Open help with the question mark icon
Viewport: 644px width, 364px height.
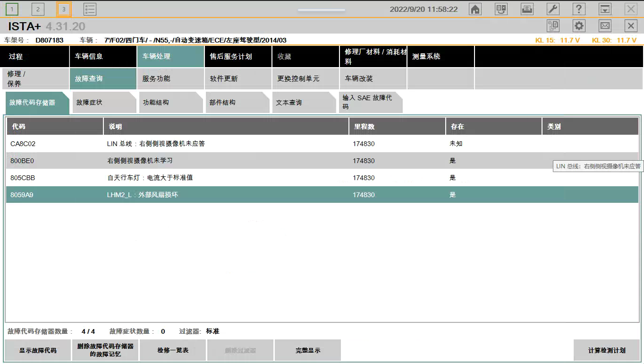click(579, 9)
